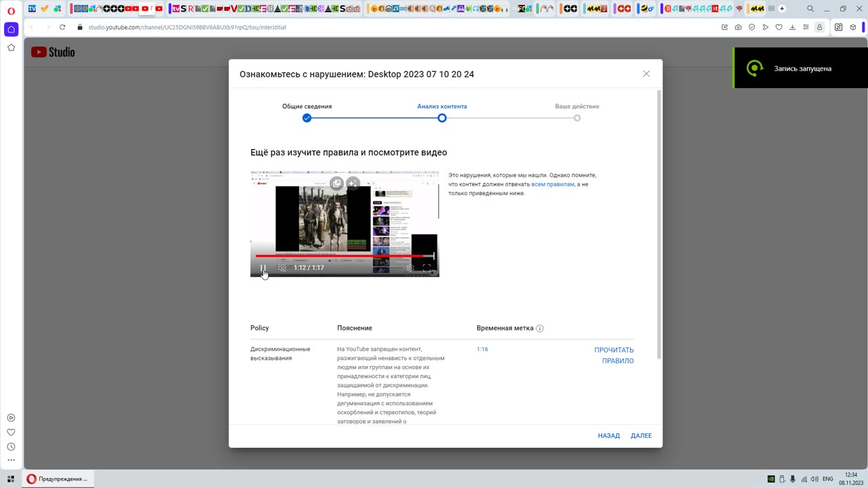Open video player settings gear
This screenshot has width=868, height=488.
(x=410, y=268)
